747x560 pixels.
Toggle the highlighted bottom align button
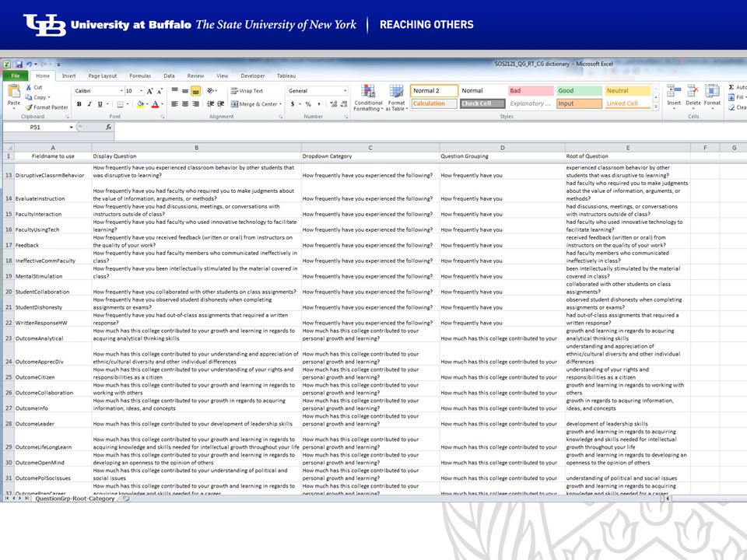(195, 90)
